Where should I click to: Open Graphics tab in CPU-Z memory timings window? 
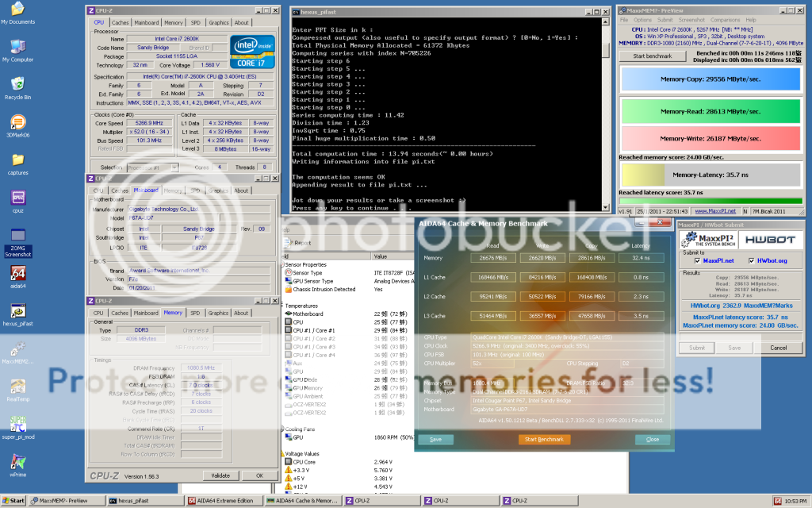218,313
